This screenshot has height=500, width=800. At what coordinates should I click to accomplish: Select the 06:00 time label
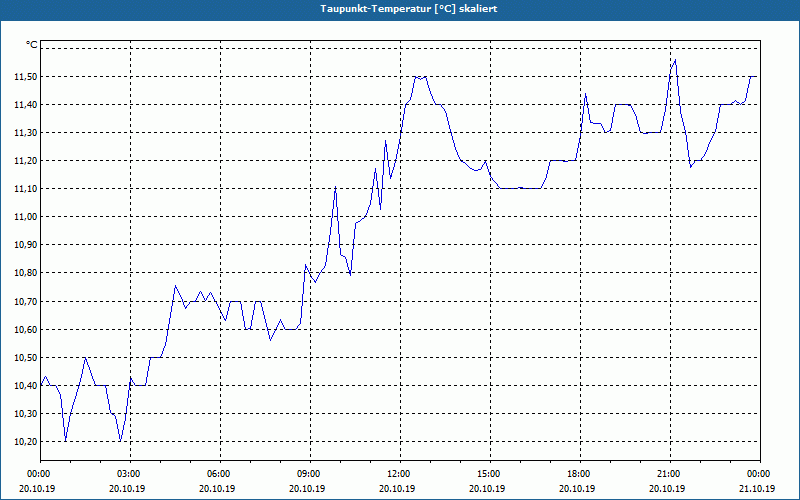coord(220,474)
